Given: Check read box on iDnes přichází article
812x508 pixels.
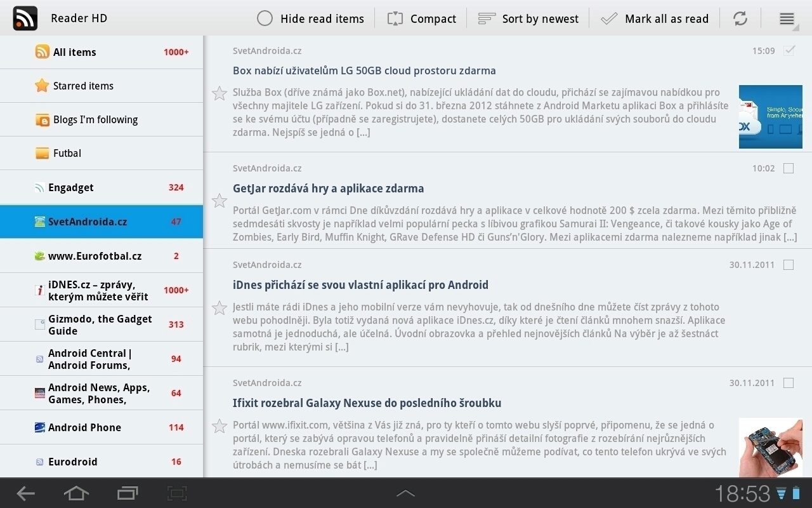Looking at the screenshot, I should pyautogui.click(x=789, y=265).
